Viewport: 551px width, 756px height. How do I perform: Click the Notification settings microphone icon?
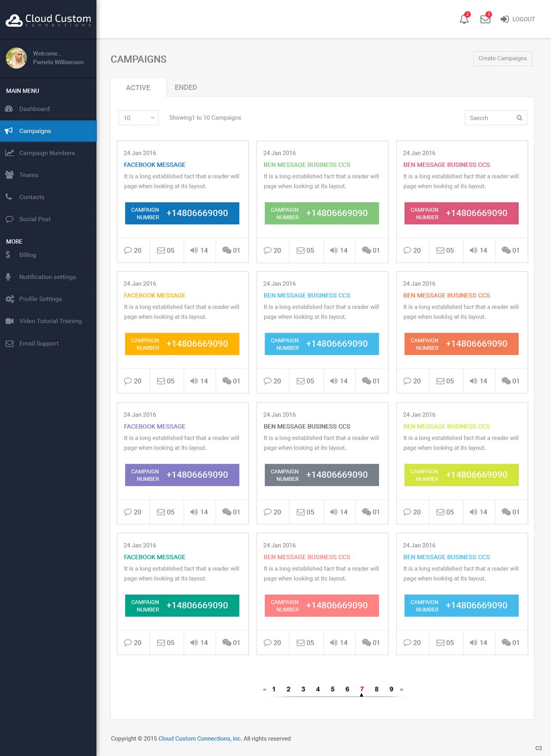[8, 277]
